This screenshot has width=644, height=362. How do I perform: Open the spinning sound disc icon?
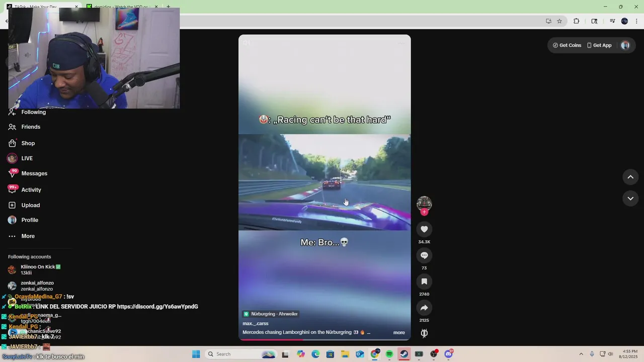424,333
